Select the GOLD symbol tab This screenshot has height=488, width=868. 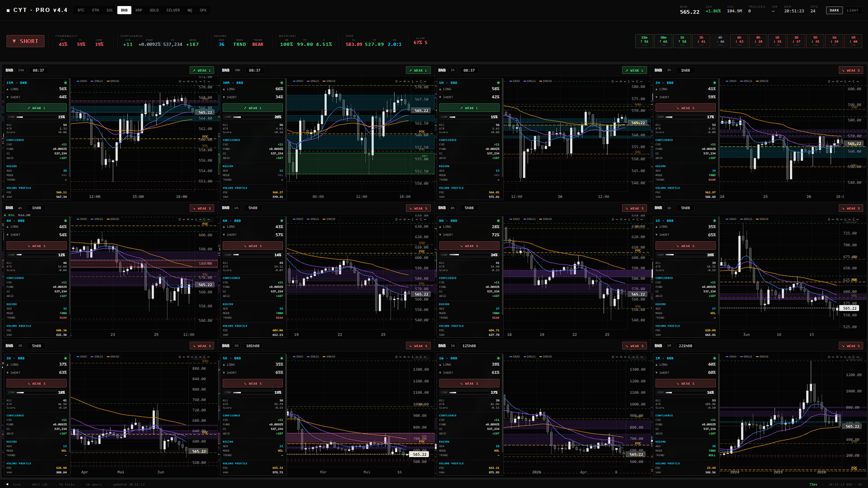pyautogui.click(x=154, y=10)
